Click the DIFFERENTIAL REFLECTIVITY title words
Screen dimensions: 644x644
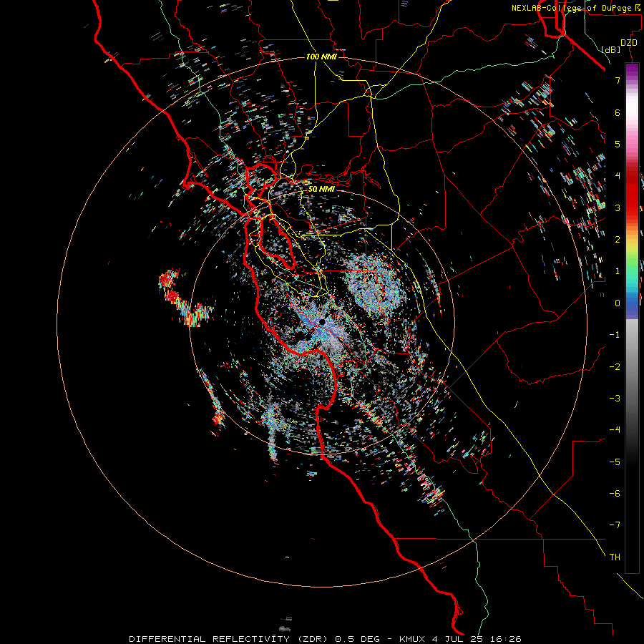(x=210, y=639)
